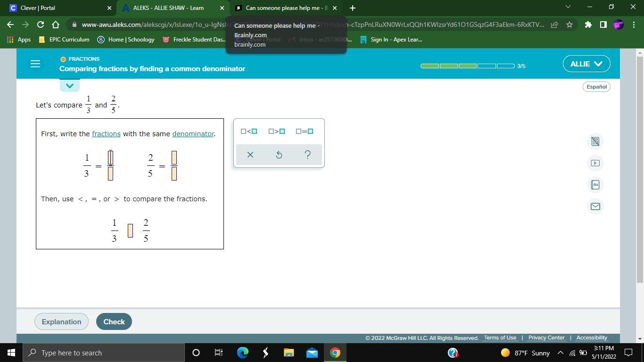Open the Home Schoology bookmark
This screenshot has width=644, height=362.
click(126, 40)
